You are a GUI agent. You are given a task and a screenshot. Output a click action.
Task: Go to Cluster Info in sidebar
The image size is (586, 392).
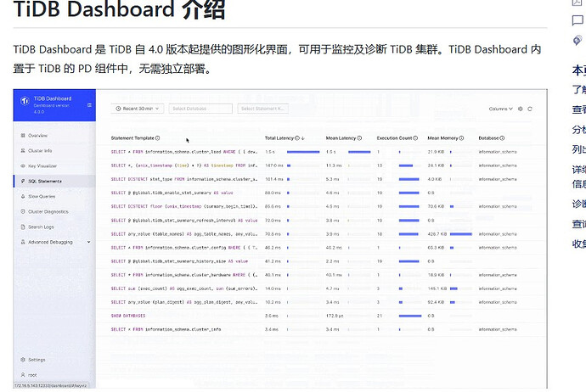point(54,150)
